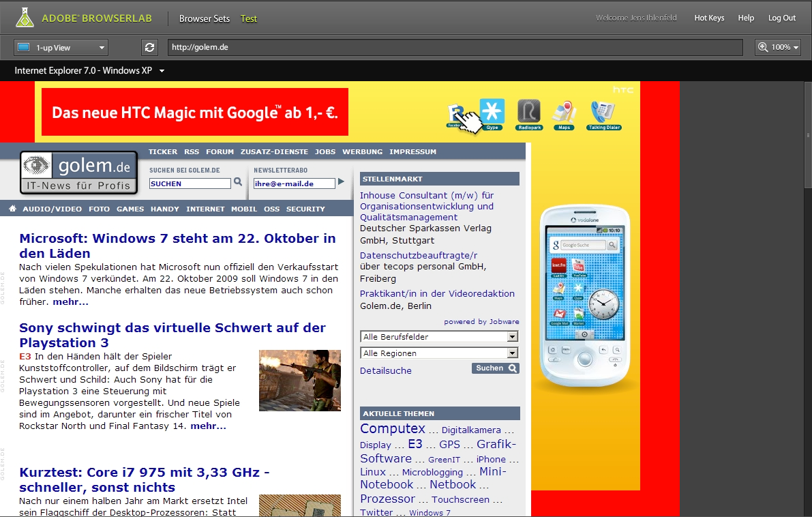Click powered by Jobware link
Image resolution: width=812 pixels, height=517 pixels.
(481, 322)
